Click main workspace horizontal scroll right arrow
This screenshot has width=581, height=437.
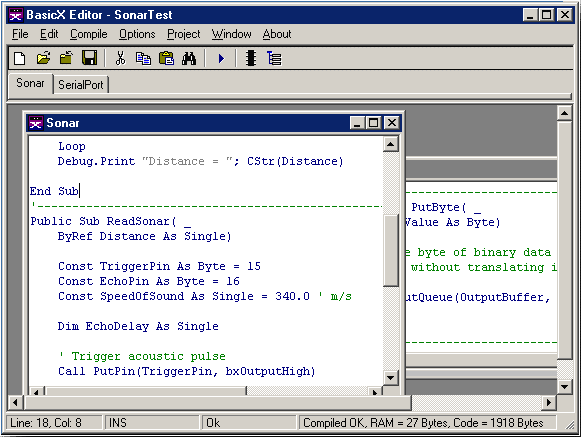click(549, 403)
